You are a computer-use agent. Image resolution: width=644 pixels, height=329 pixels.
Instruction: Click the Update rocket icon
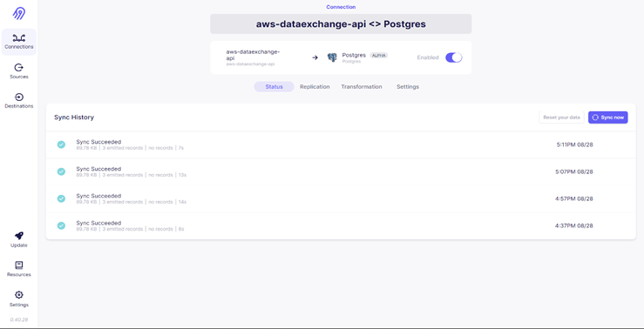19,236
